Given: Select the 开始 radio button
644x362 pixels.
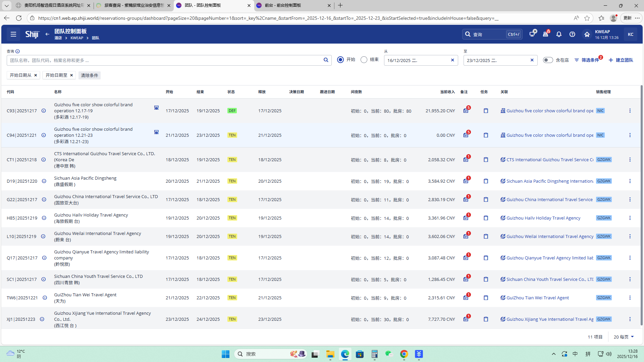Looking at the screenshot, I should point(340,60).
